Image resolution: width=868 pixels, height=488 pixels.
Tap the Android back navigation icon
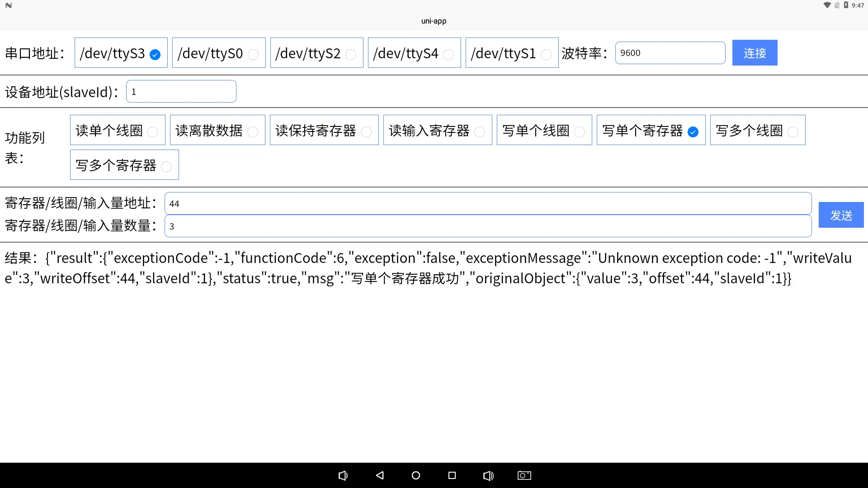click(380, 475)
